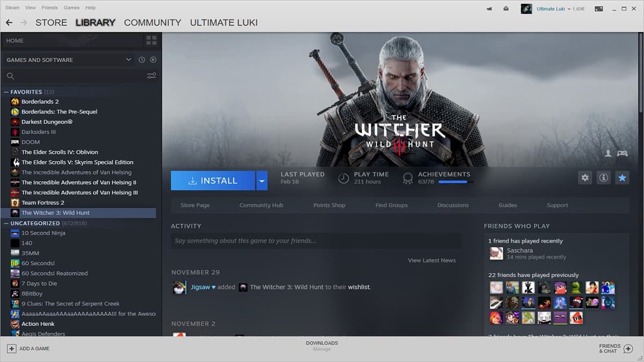Open Big Picture mode icon in titlebar
The image size is (644, 362).
[597, 8]
